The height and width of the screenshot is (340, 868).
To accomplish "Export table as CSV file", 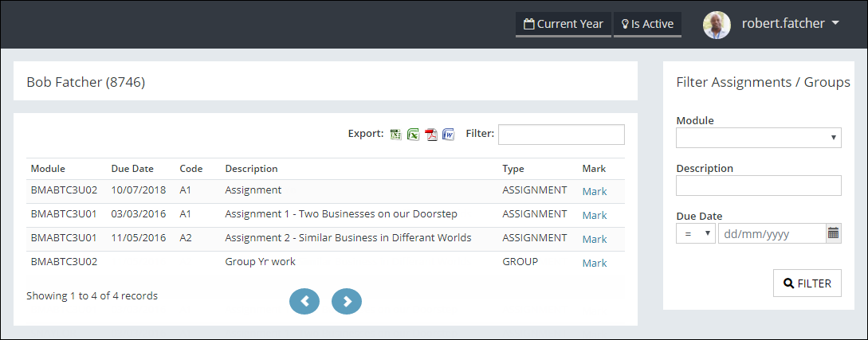I will click(396, 135).
